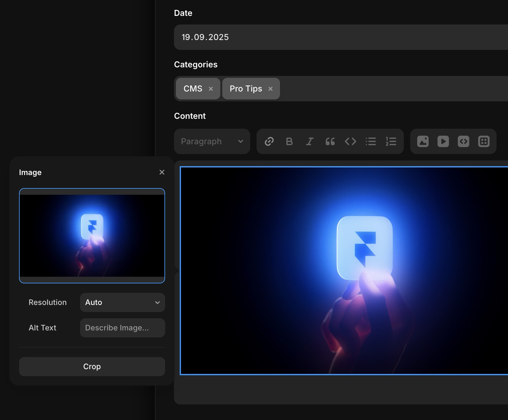Viewport: 508px width, 420px height.
Task: Apply inline code formatting
Action: [351, 141]
